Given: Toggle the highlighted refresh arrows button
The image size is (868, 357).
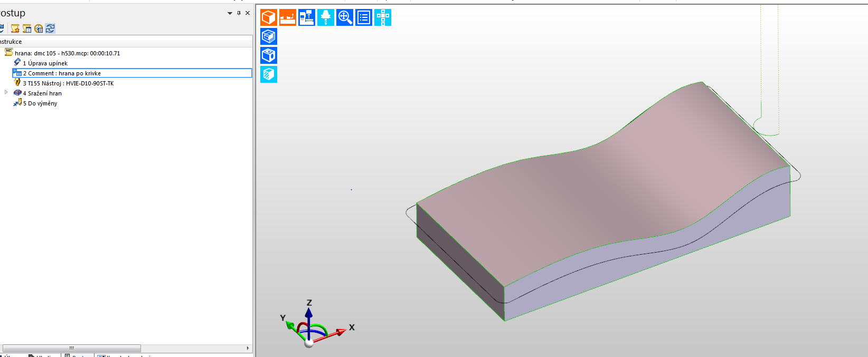Looking at the screenshot, I should coord(50,28).
